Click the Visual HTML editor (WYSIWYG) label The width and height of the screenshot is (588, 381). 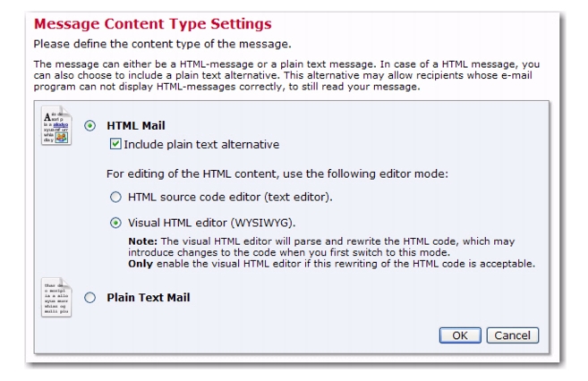click(x=212, y=223)
